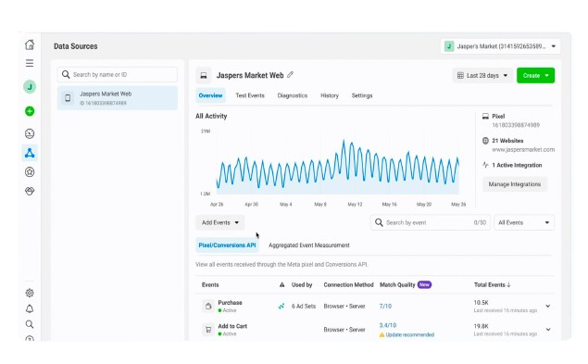Open the Data Sources triangle icon
Viewport: 588px width, 364px height.
click(30, 153)
